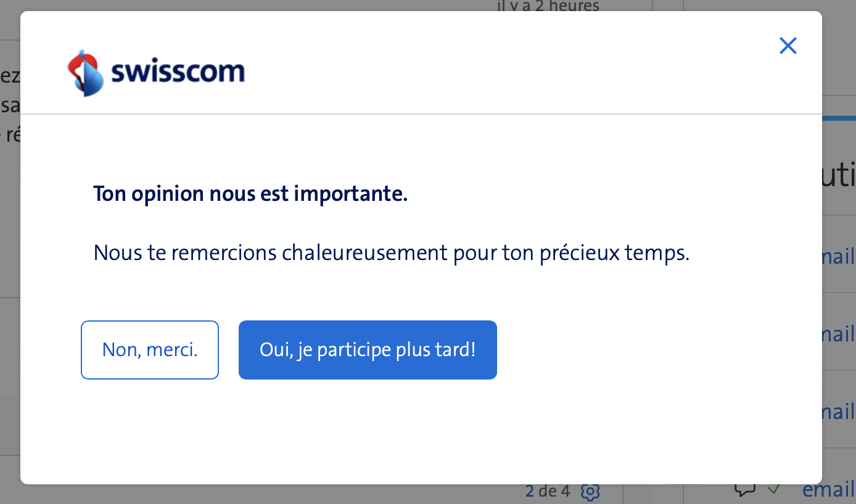Open the second email link from the top
The image size is (856, 504).
coord(838,335)
